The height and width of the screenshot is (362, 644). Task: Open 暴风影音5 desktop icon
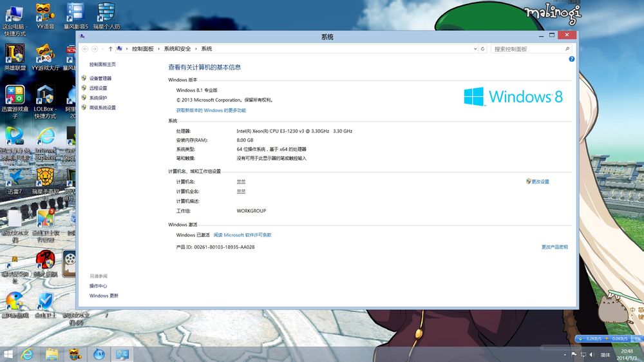tap(75, 17)
